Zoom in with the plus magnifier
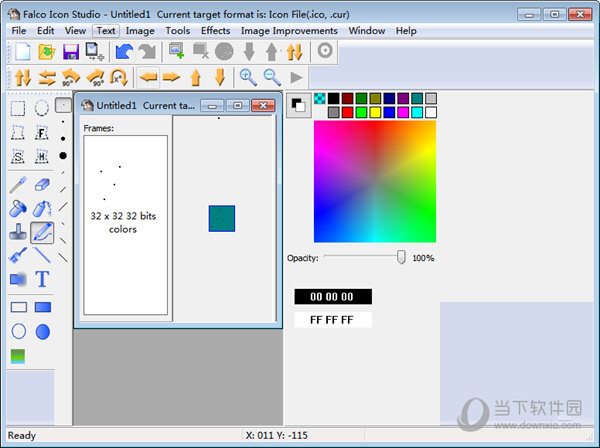 (248, 77)
